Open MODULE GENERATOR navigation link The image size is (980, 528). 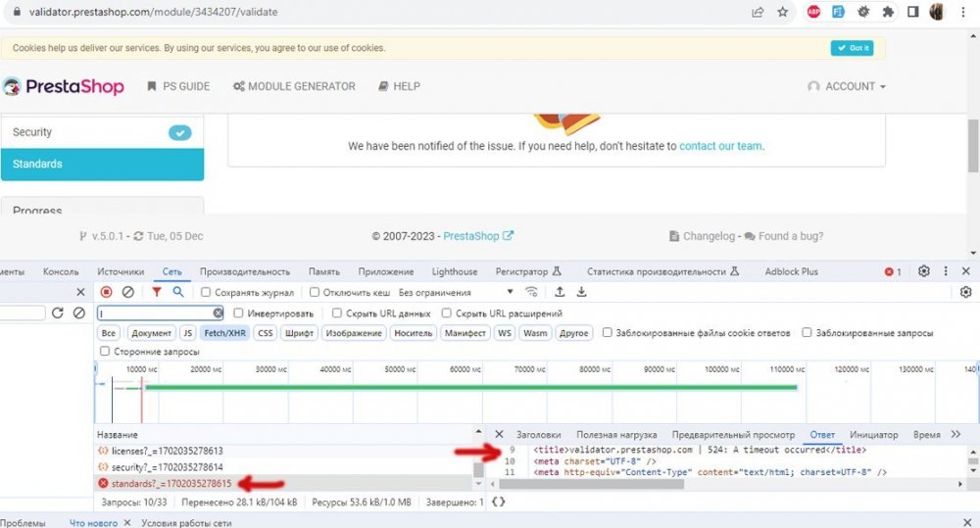click(294, 86)
